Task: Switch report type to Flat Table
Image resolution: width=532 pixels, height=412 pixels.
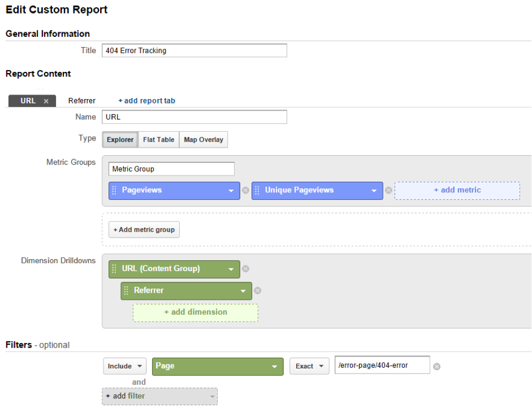Action: (x=158, y=140)
